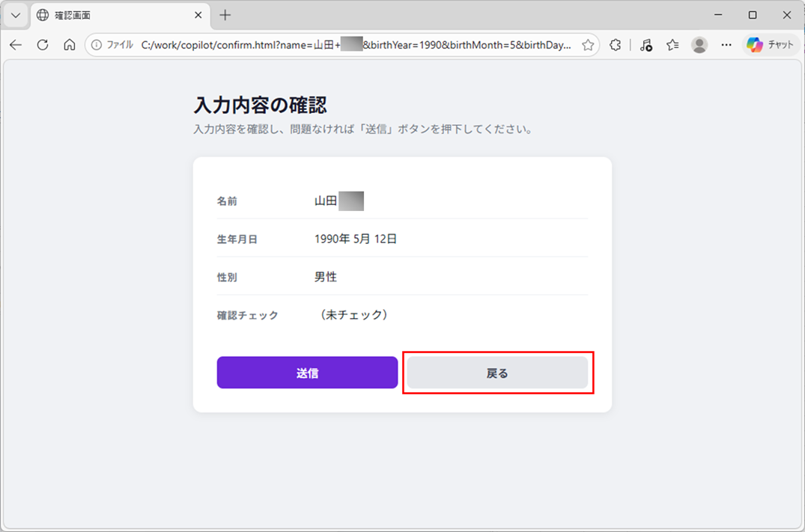This screenshot has width=805, height=532.
Task: Click the 1990年 5月 12日 birthdate value
Action: 356,239
